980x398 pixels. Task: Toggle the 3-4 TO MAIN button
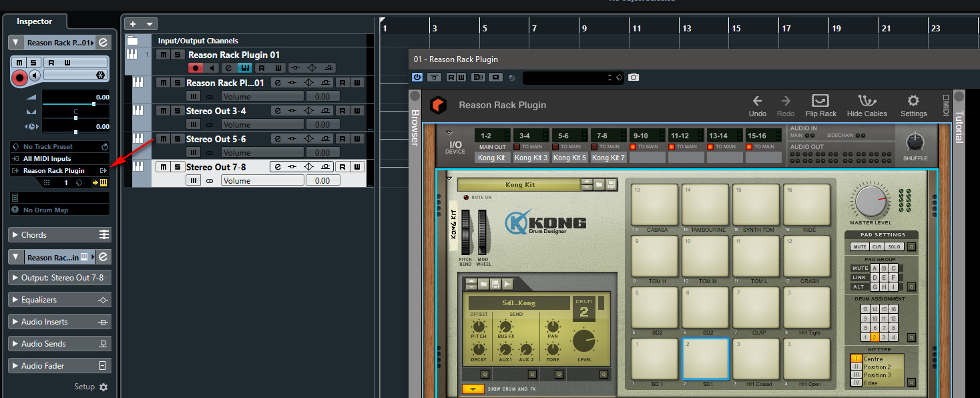[x=517, y=147]
